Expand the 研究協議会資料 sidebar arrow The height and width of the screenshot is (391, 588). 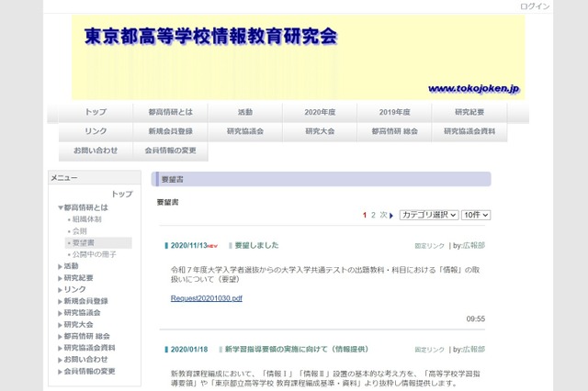pos(60,348)
